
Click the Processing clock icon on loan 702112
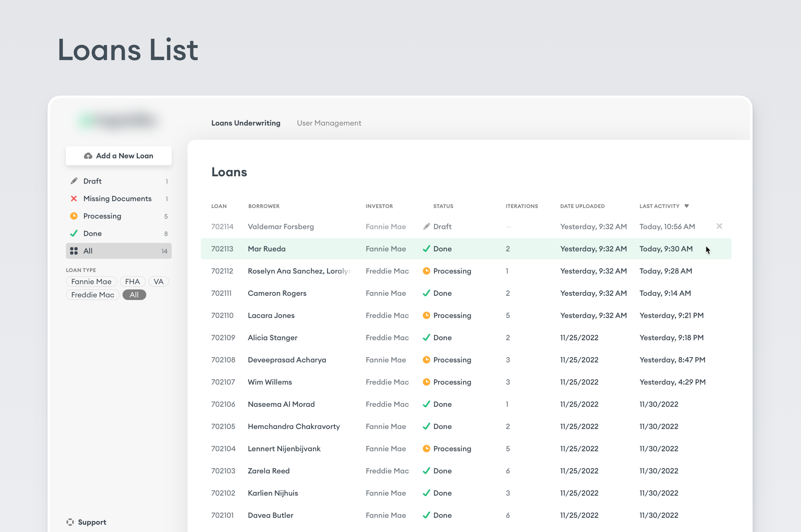coord(426,271)
